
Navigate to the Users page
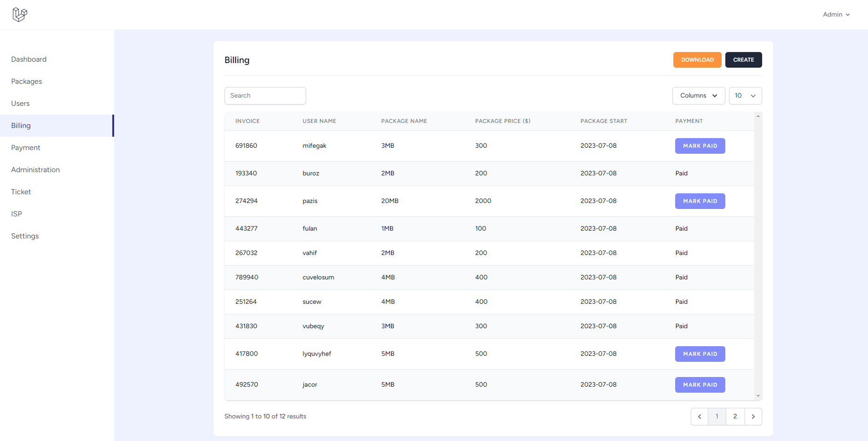(20, 103)
